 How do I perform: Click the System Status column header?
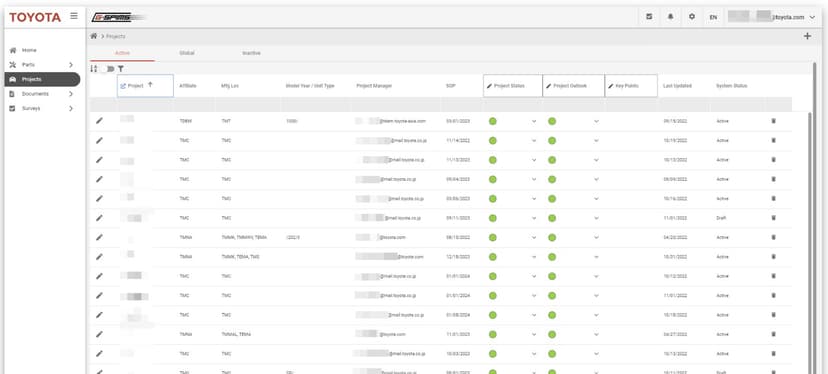[x=731, y=86]
